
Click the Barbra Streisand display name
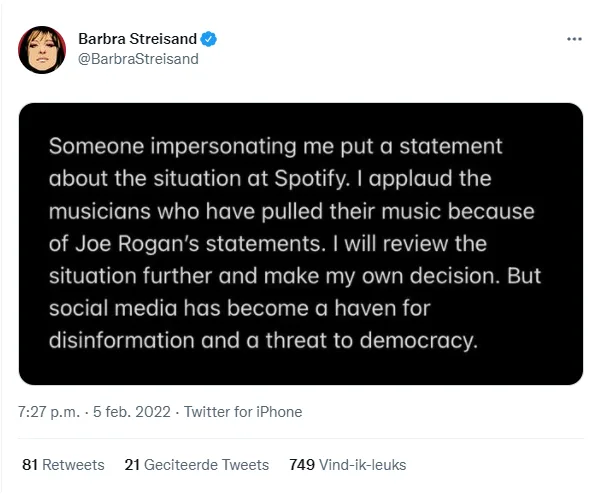(x=138, y=39)
